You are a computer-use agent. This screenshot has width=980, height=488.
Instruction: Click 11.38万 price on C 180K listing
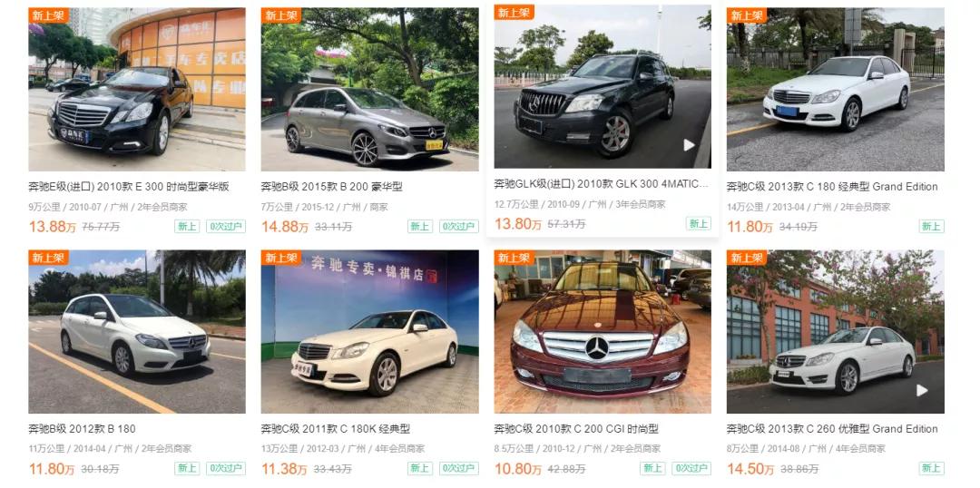285,469
